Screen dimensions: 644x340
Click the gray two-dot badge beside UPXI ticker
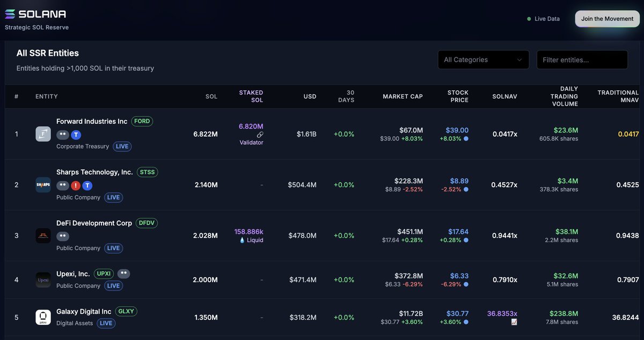click(124, 274)
